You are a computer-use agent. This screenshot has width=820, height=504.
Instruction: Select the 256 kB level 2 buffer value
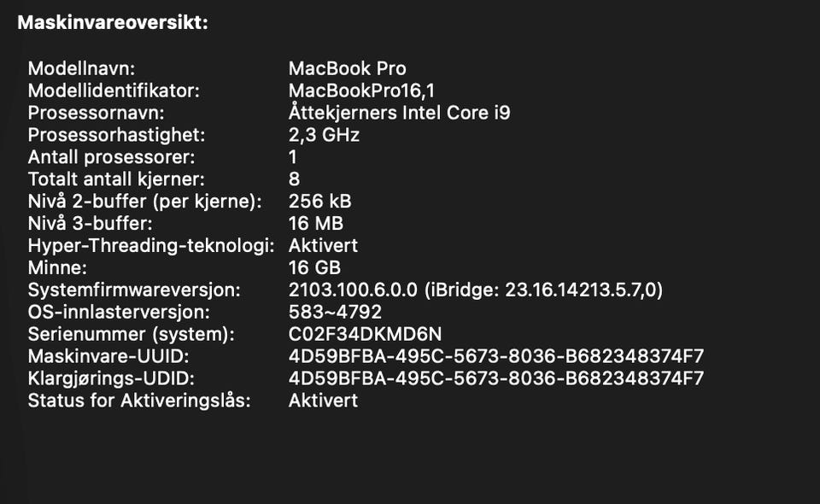click(319, 202)
